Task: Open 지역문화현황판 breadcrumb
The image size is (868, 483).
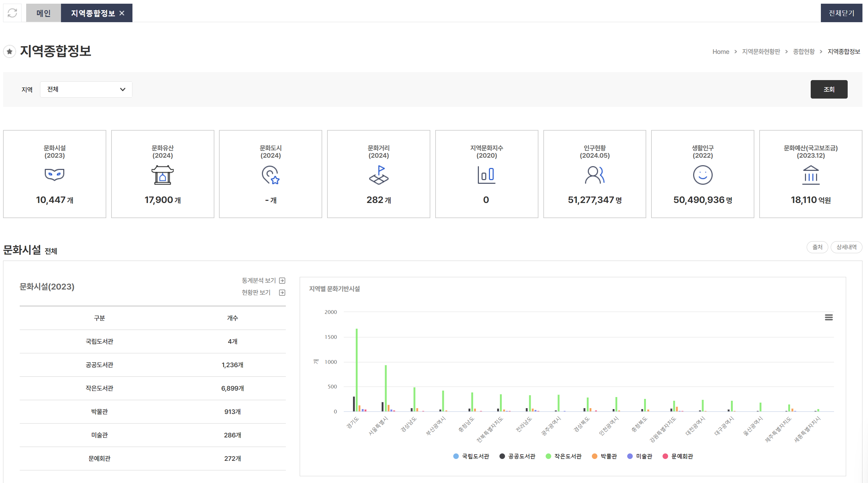Action: coord(761,51)
